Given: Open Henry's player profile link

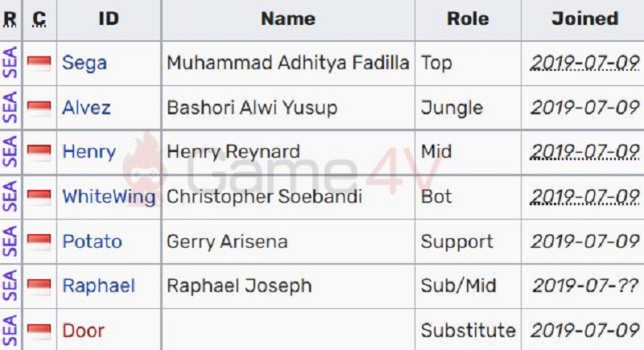Looking at the screenshot, I should (x=89, y=152).
